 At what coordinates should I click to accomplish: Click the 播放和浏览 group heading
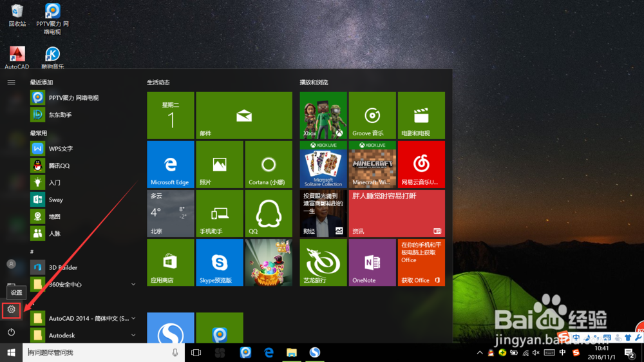tap(314, 82)
